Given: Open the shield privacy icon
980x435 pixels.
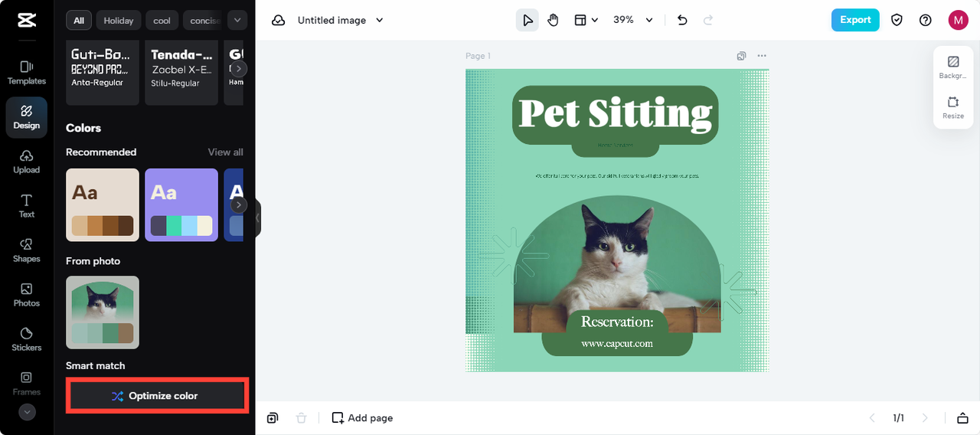Looking at the screenshot, I should point(897,20).
